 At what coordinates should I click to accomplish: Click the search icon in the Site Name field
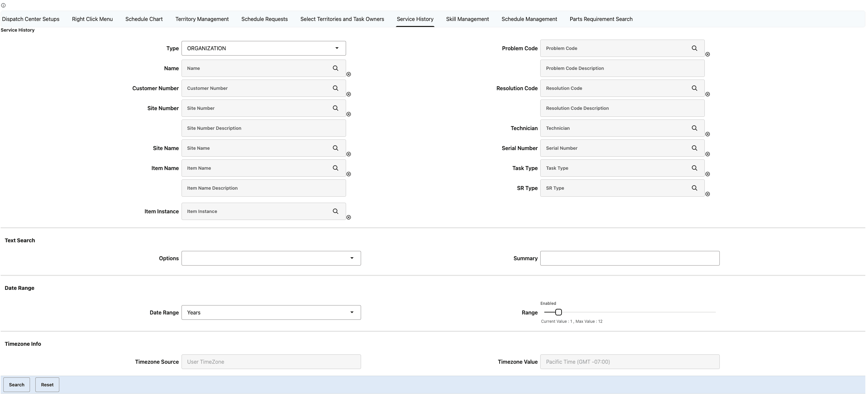(x=336, y=148)
